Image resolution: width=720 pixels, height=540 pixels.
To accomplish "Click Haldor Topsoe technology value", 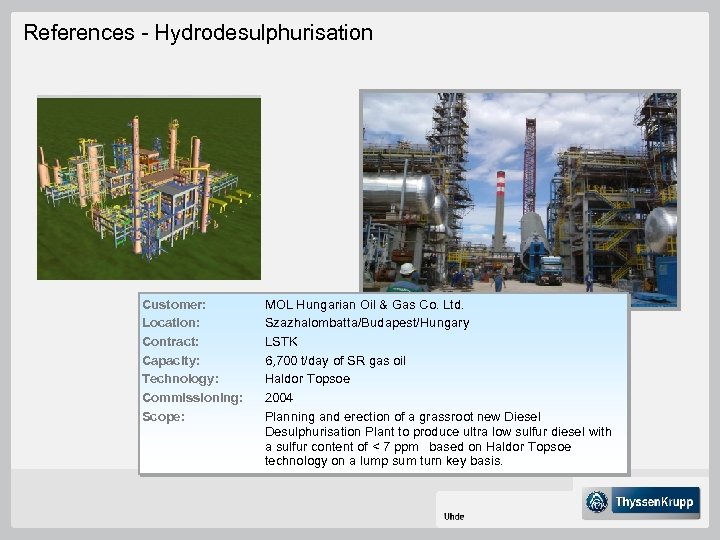I will coord(307,379).
